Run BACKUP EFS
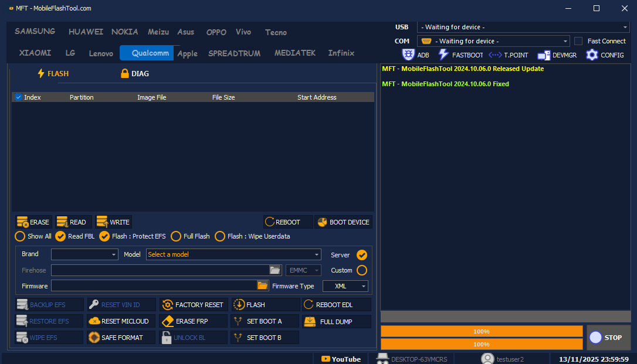Screen dimensions: 637x364 (x=49, y=305)
